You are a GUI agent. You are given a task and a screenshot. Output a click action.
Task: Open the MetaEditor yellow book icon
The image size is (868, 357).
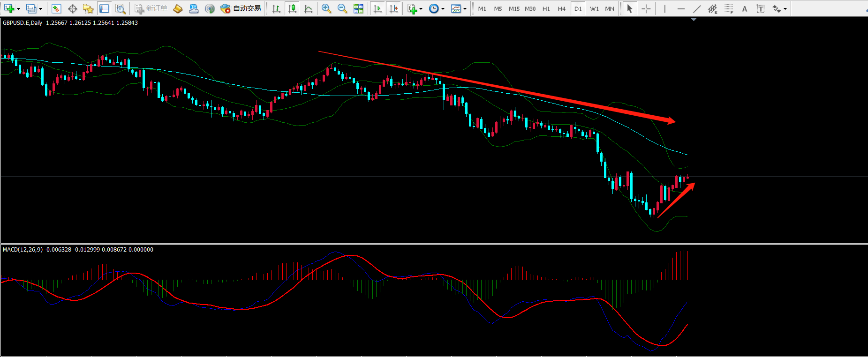(178, 8)
